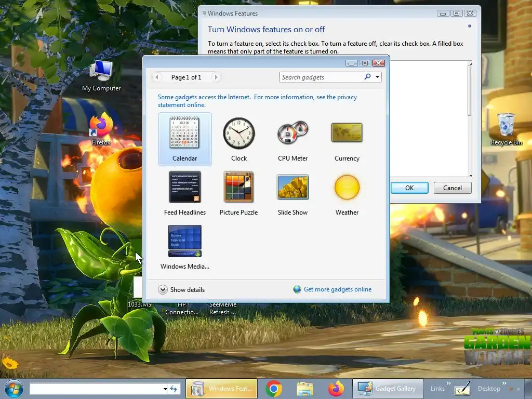Image resolution: width=532 pixels, height=399 pixels.
Task: Select the Windows Media Center gadget
Action: [184, 247]
